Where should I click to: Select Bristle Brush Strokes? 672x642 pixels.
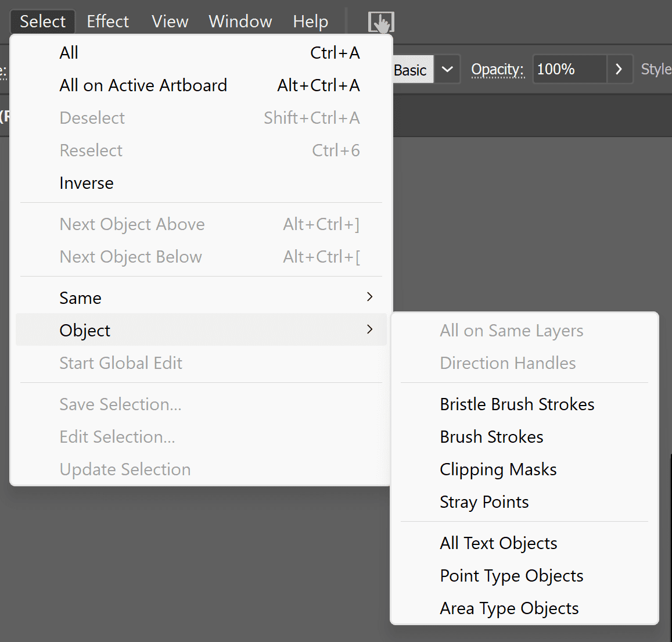click(517, 404)
